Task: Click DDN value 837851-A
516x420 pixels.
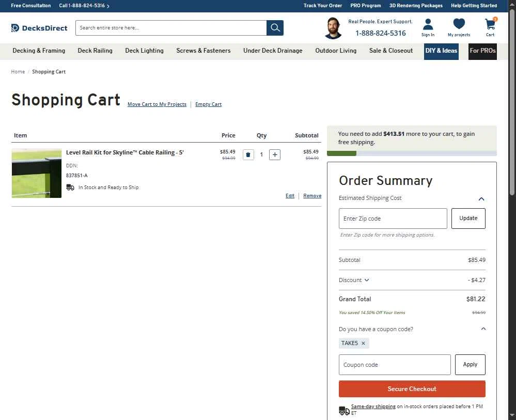Action: pyautogui.click(x=76, y=176)
